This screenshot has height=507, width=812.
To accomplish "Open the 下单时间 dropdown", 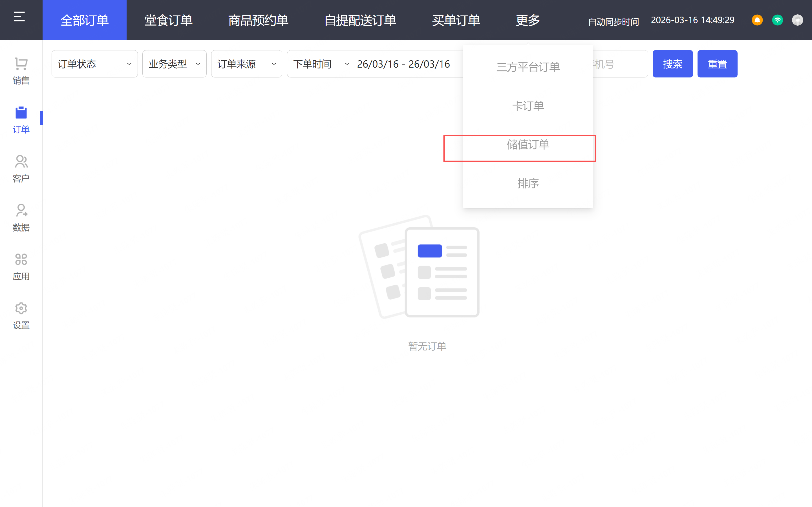I will (x=319, y=64).
